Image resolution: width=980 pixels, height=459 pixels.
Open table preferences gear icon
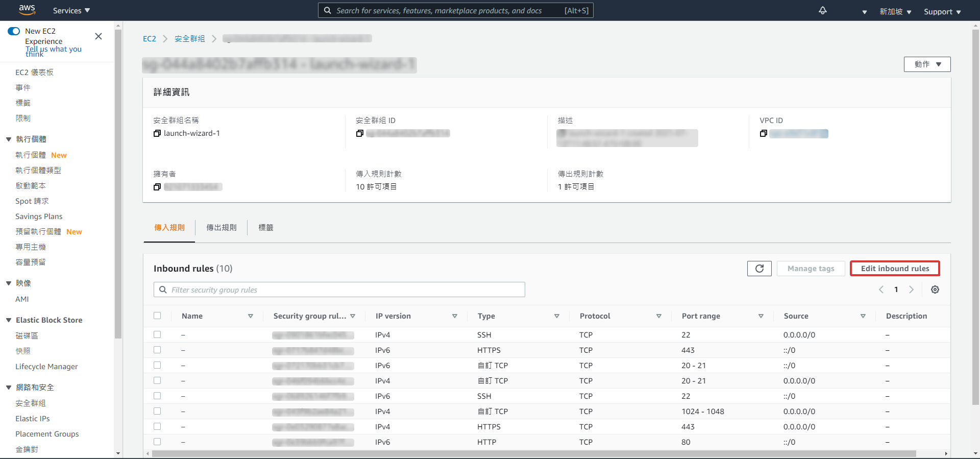point(935,289)
